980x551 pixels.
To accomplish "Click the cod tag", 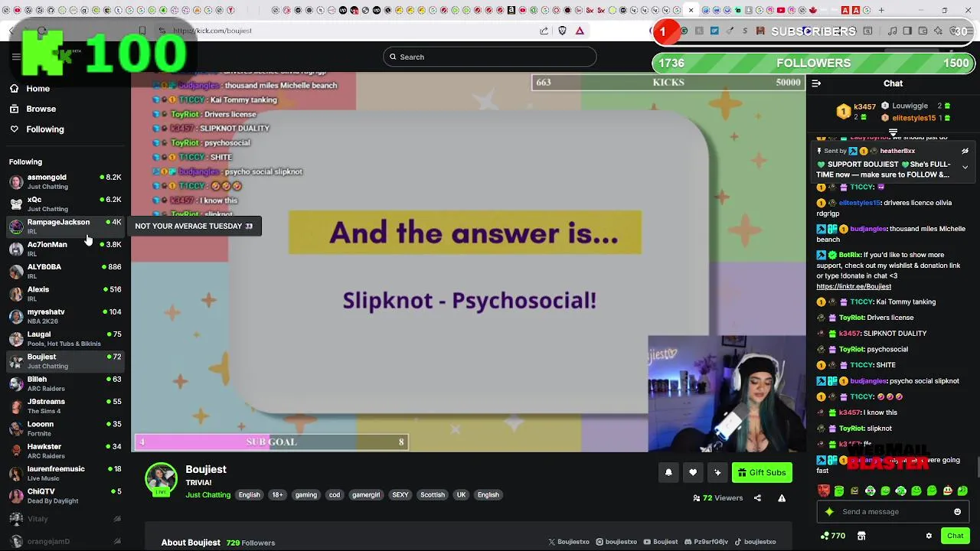I will coord(335,495).
